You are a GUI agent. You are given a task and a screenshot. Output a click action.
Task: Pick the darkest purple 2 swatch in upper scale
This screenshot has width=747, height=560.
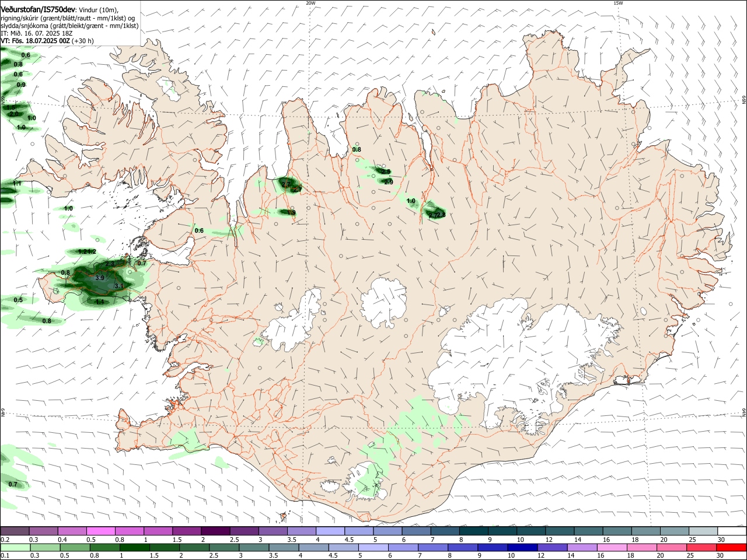[215, 531]
